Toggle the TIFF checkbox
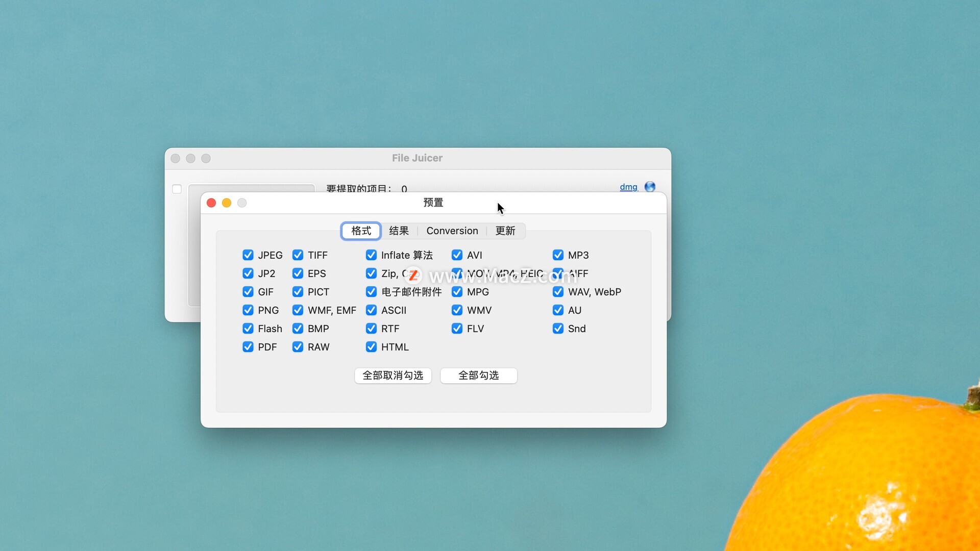 click(x=298, y=255)
